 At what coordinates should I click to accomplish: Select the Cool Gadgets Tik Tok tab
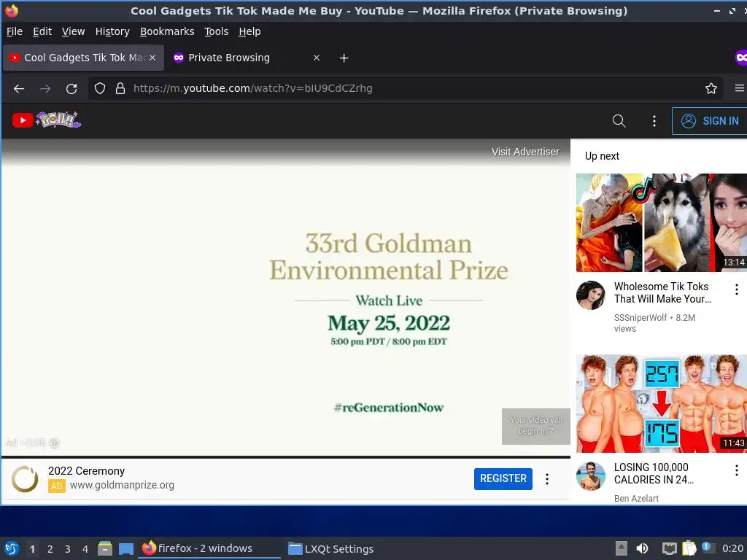pyautogui.click(x=84, y=58)
